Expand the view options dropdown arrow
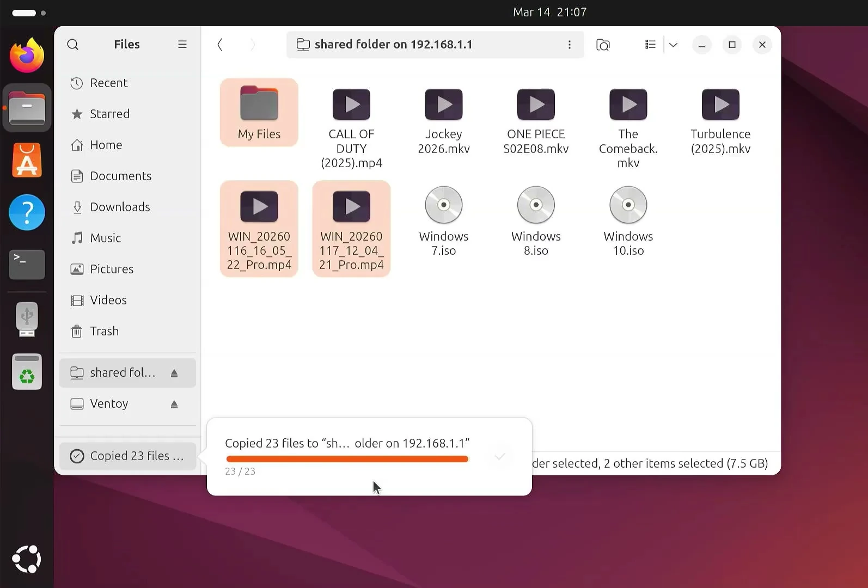868x588 pixels. (674, 45)
